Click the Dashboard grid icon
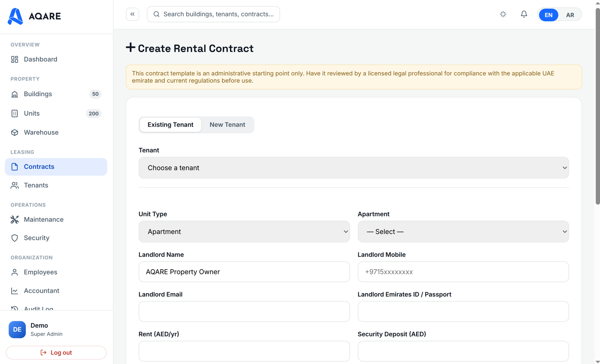The width and height of the screenshot is (600, 364). (15, 59)
